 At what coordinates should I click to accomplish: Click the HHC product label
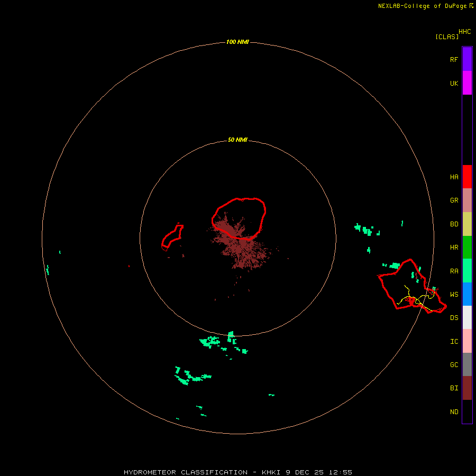pos(465,32)
